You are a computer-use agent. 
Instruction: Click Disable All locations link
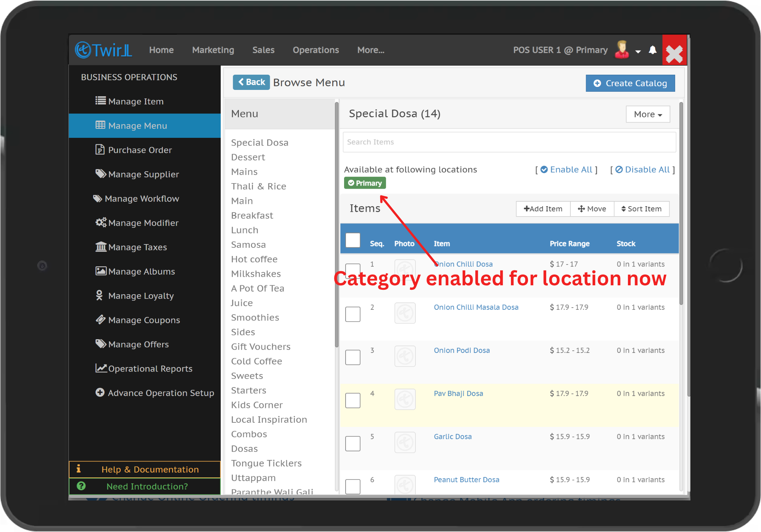(x=643, y=170)
